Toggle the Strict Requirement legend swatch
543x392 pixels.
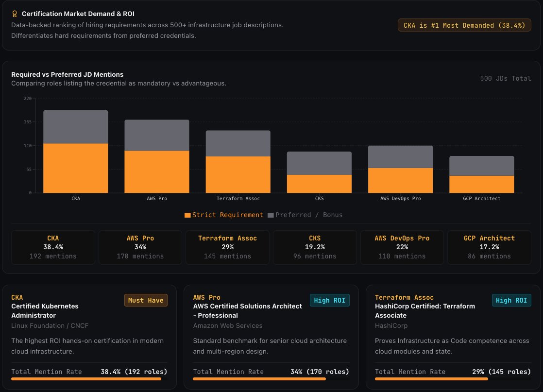187,215
